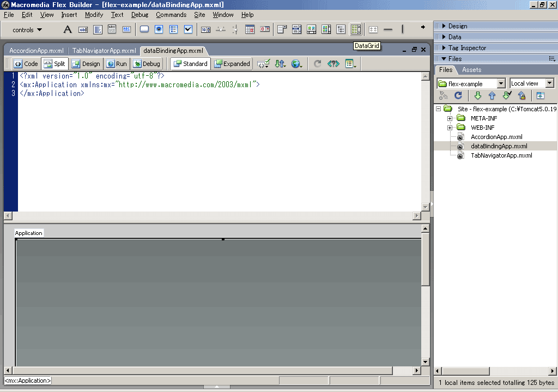Open the View Options icon in document toolbar
The height and width of the screenshot is (392, 558).
[350, 64]
